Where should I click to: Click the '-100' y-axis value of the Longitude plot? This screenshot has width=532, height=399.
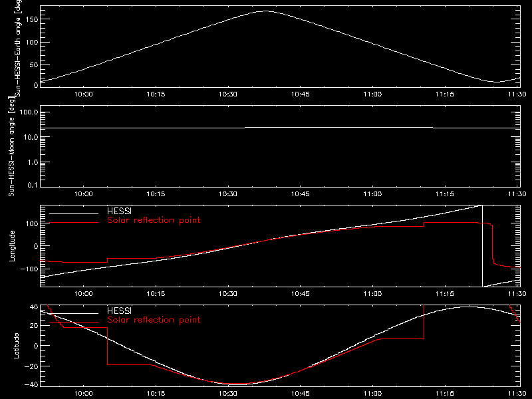(29, 269)
